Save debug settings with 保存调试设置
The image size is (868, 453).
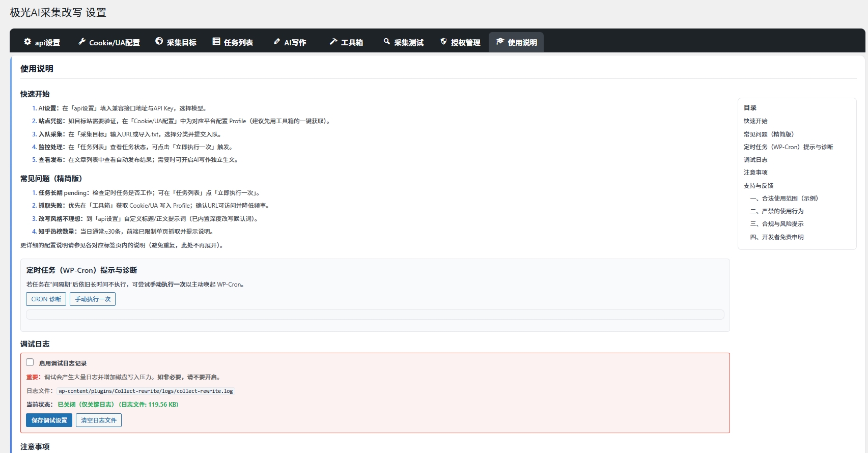tap(49, 420)
